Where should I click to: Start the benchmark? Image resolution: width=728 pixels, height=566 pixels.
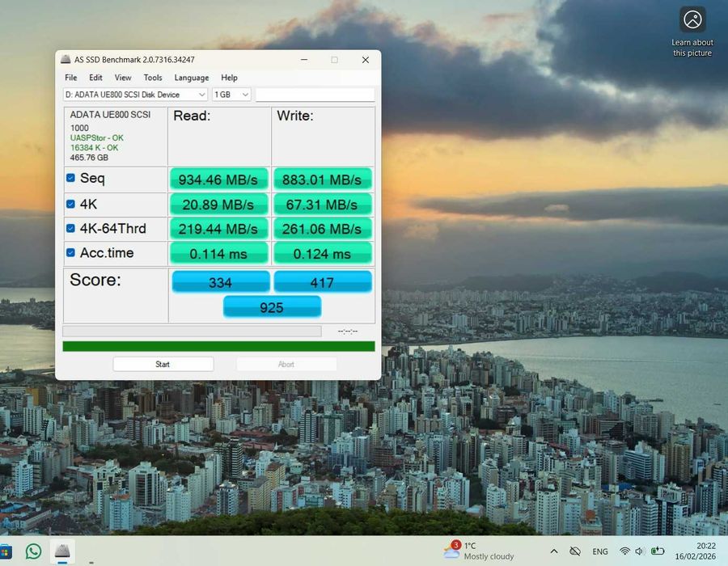pos(163,364)
